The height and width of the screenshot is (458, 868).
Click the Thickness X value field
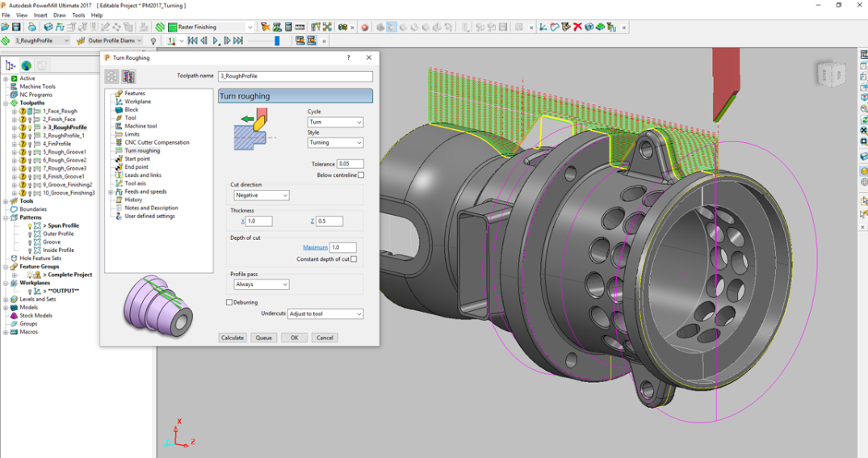(259, 221)
